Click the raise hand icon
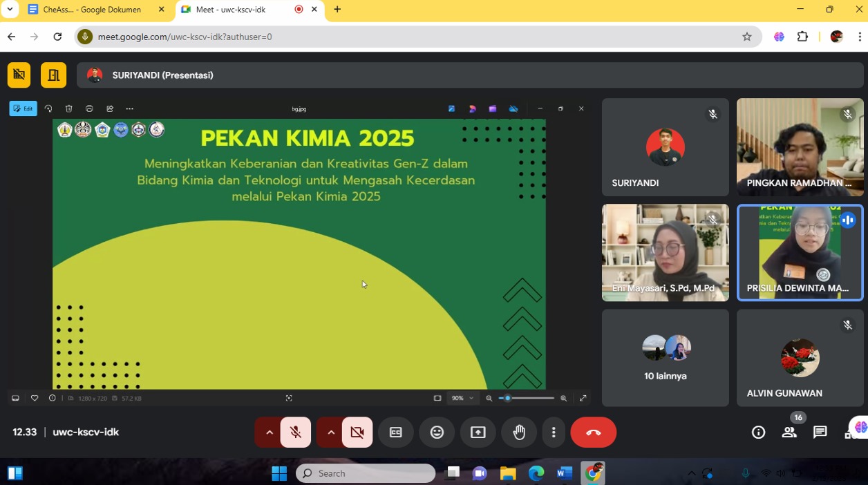The width and height of the screenshot is (868, 485). click(519, 432)
